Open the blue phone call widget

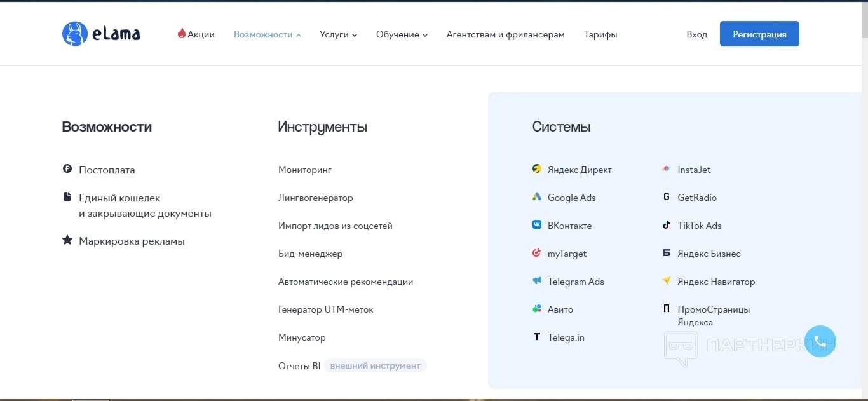(820, 341)
